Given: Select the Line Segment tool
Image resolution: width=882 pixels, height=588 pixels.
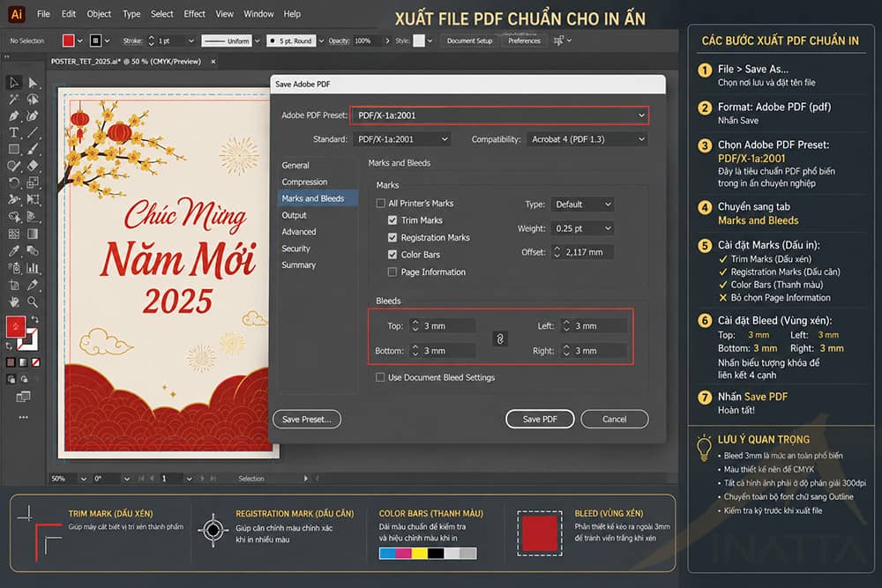Looking at the screenshot, I should click(33, 132).
